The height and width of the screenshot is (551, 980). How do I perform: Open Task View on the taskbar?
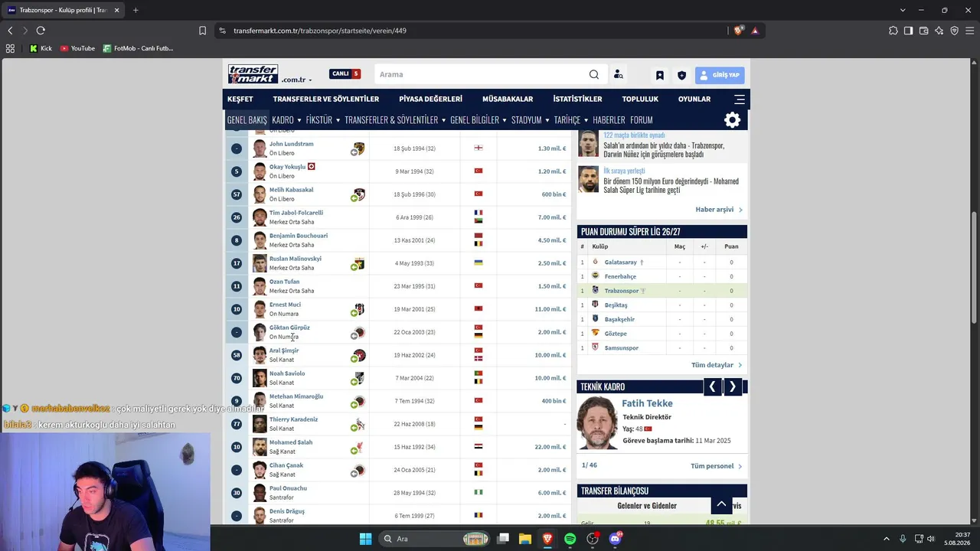[503, 539]
